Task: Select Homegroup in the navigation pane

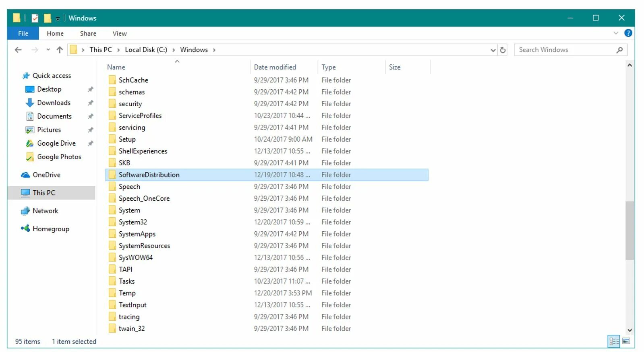Action: click(51, 229)
